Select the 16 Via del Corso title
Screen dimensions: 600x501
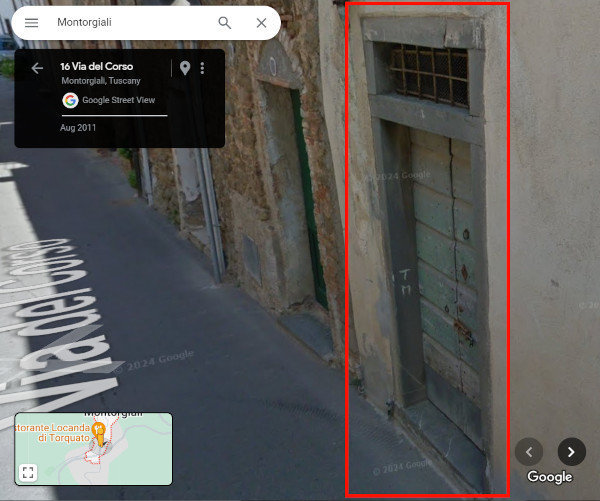click(97, 67)
